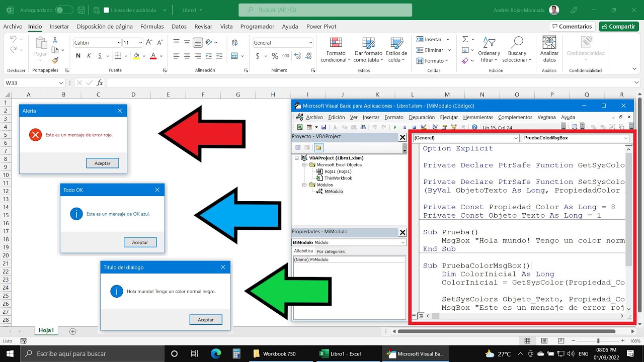Stop execution with VBA reset icon

point(414,127)
